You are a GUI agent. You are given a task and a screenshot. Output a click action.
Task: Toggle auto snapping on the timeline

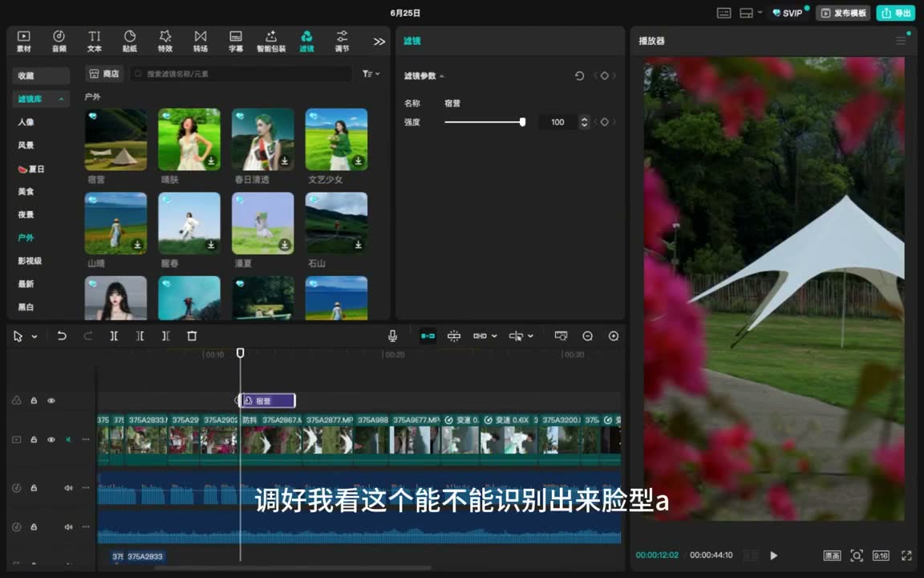pos(454,336)
